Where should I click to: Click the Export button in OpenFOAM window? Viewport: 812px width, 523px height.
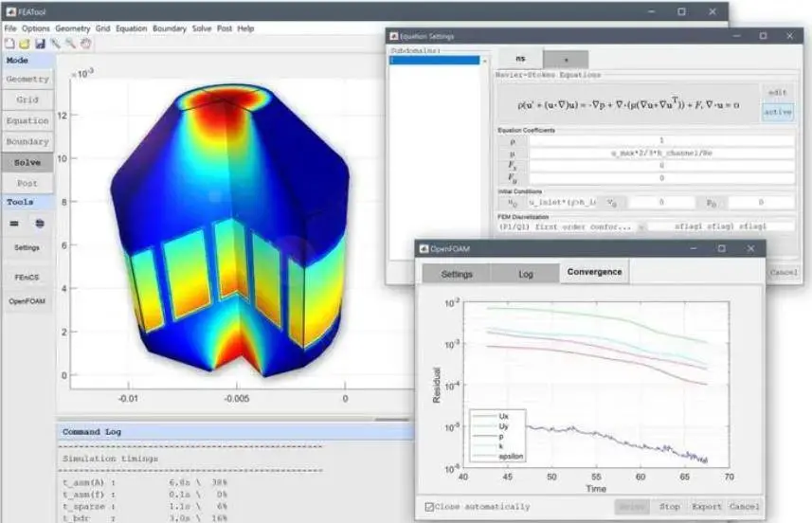coord(707,507)
